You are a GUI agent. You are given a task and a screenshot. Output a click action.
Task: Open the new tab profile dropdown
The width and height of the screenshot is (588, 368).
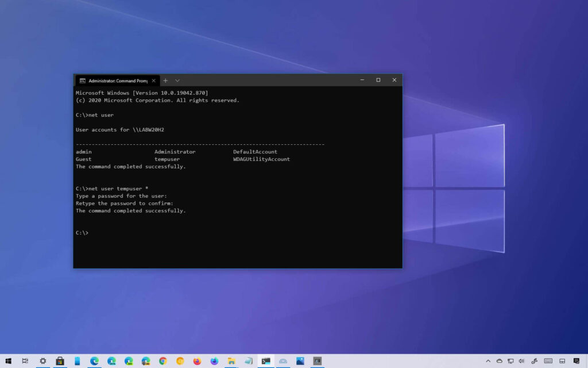[x=177, y=80]
